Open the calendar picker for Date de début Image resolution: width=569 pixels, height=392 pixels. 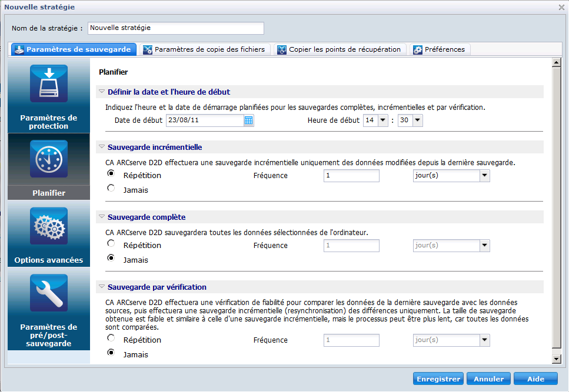point(248,120)
